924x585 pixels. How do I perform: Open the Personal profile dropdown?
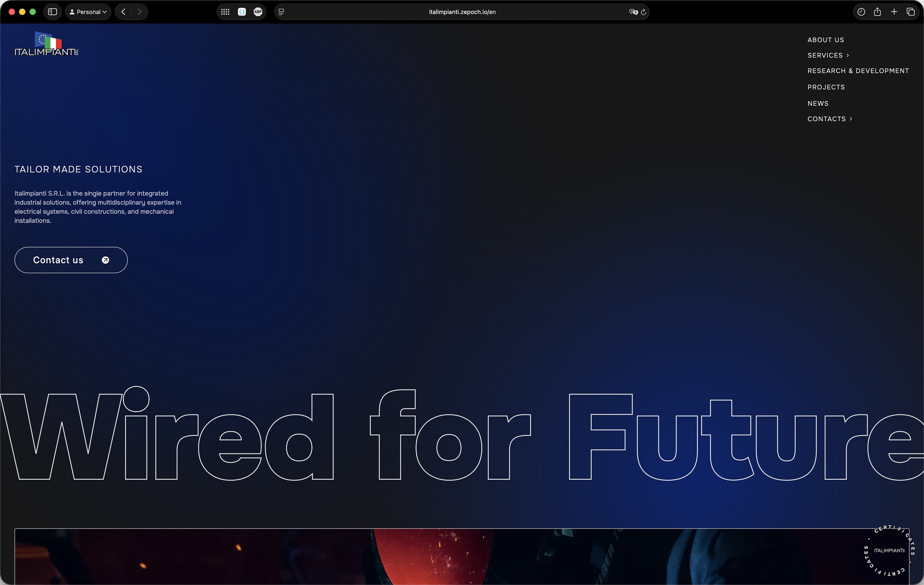[88, 12]
